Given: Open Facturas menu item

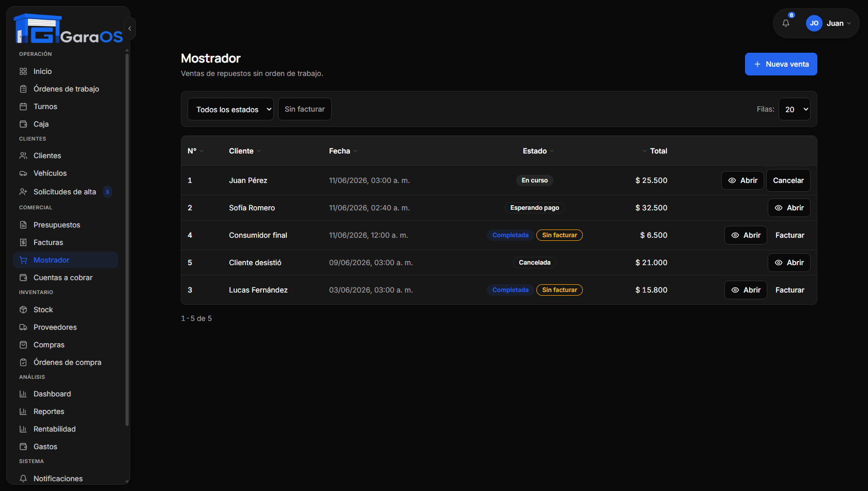Looking at the screenshot, I should click(66, 242).
